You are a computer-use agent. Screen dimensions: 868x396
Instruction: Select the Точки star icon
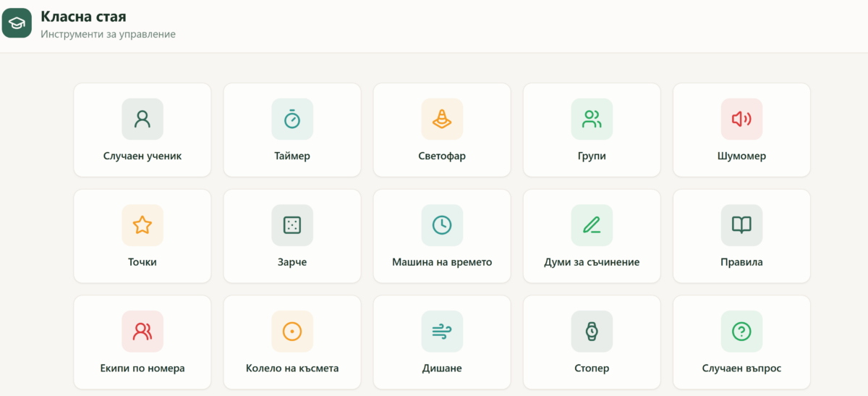tap(142, 225)
